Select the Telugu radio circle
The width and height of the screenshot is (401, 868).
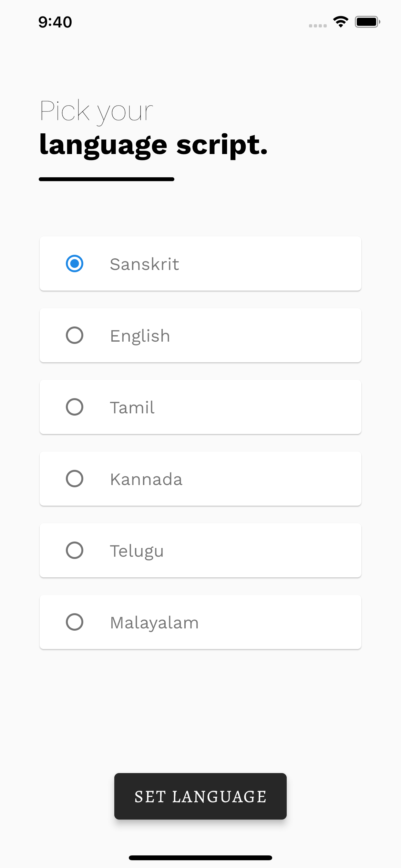pyautogui.click(x=75, y=550)
